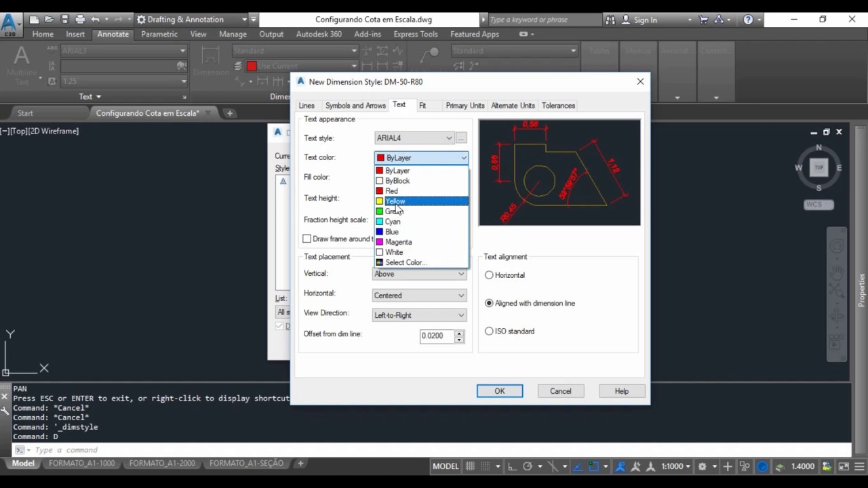The height and width of the screenshot is (488, 868).
Task: Open the 1:1000 annotation scale dropdown
Action: (677, 466)
